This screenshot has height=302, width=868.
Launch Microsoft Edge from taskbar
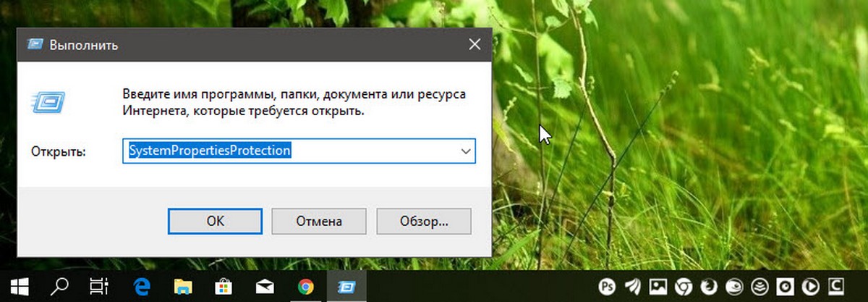coord(141,287)
